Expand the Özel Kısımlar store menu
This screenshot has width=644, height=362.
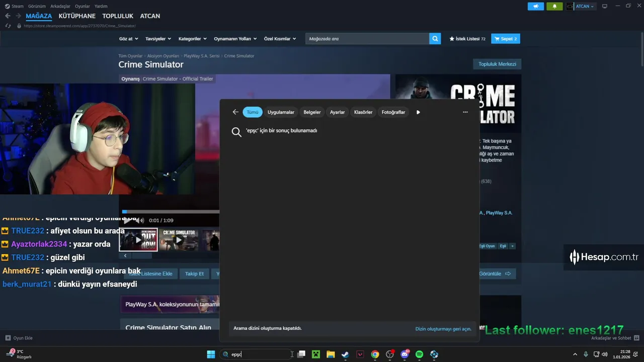pyautogui.click(x=280, y=39)
